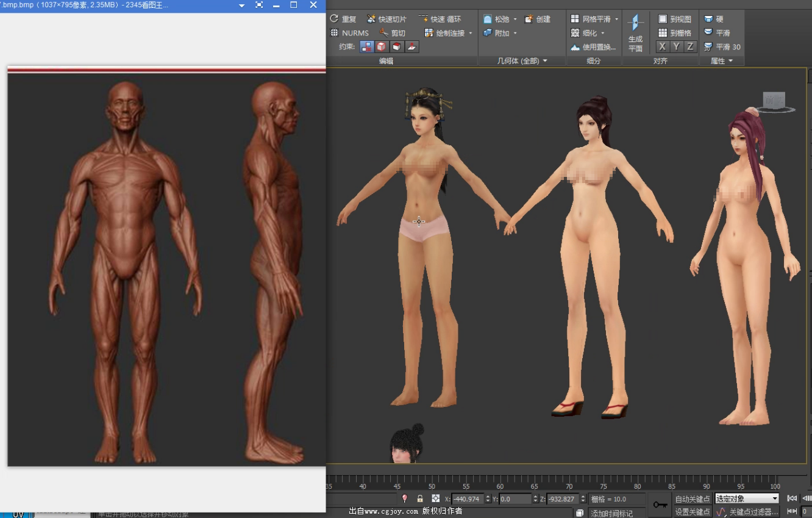Open the 选定对象 selection dropdown
This screenshot has height=518, width=812.
click(747, 499)
